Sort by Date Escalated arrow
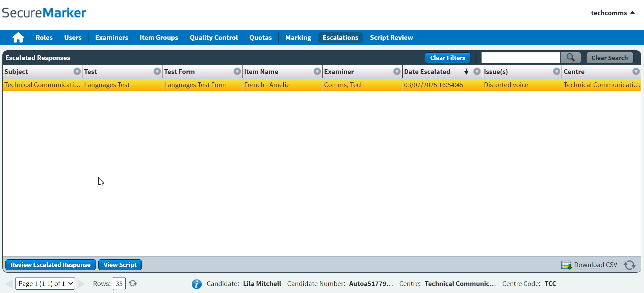644x293 pixels. pos(466,72)
